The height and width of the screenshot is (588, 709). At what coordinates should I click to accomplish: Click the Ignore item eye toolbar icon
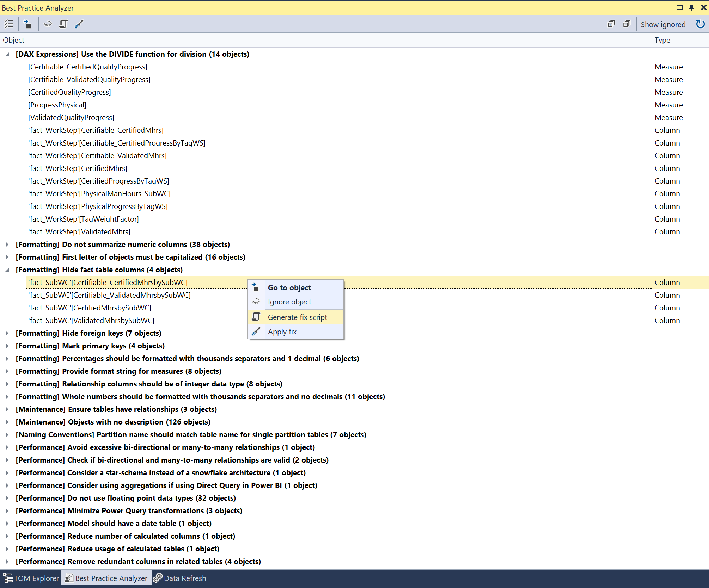(x=48, y=24)
